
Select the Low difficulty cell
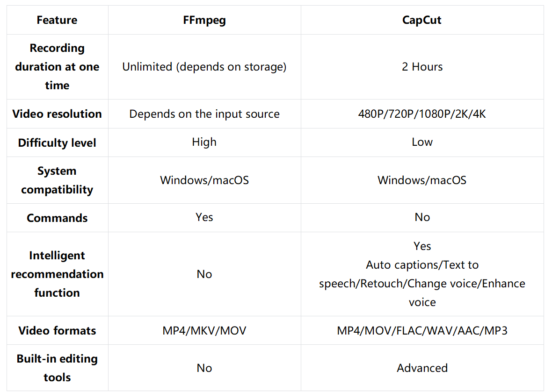tap(422, 142)
